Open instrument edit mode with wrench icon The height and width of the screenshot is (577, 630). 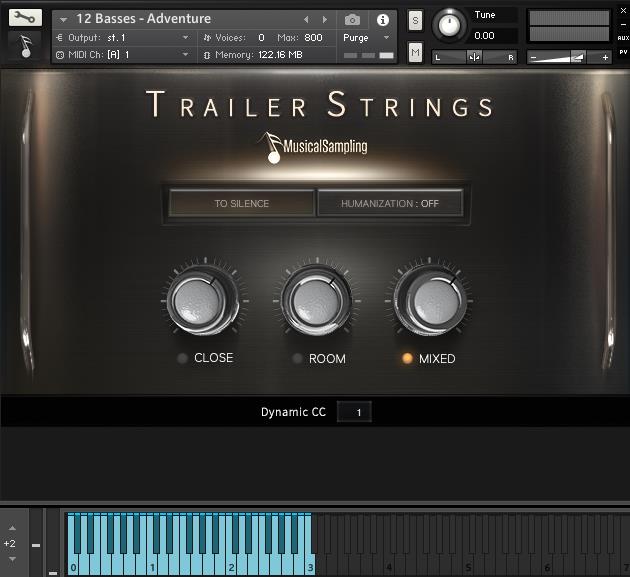pyautogui.click(x=25, y=17)
